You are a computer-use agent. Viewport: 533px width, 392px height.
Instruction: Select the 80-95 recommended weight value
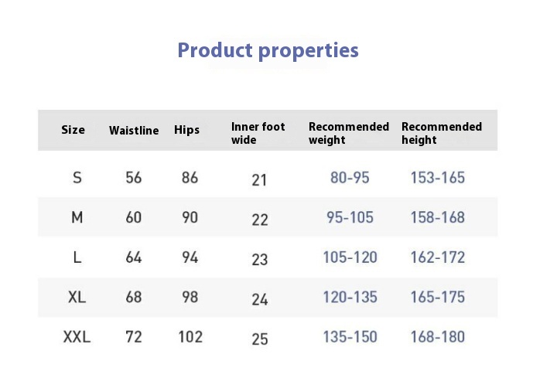350,178
